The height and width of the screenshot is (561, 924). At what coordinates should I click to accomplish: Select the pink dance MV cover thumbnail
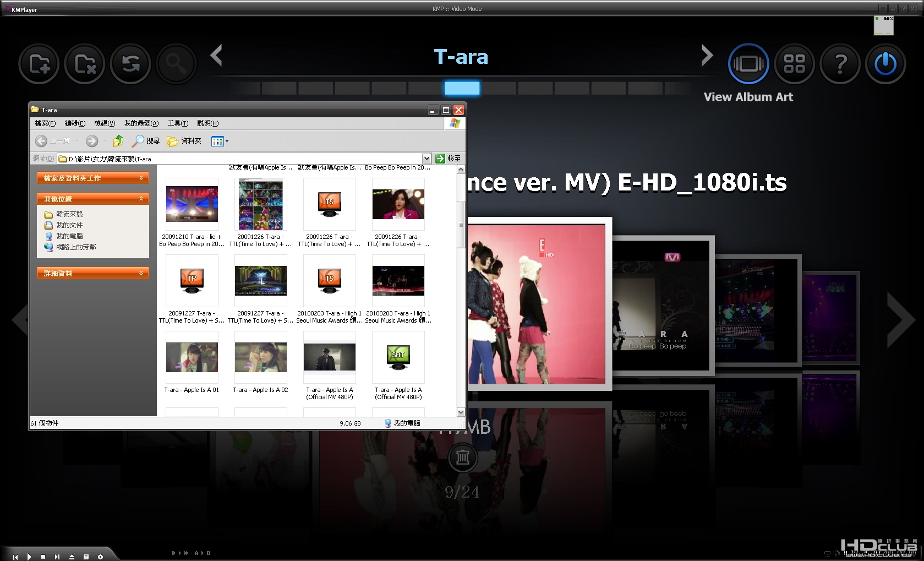539,303
